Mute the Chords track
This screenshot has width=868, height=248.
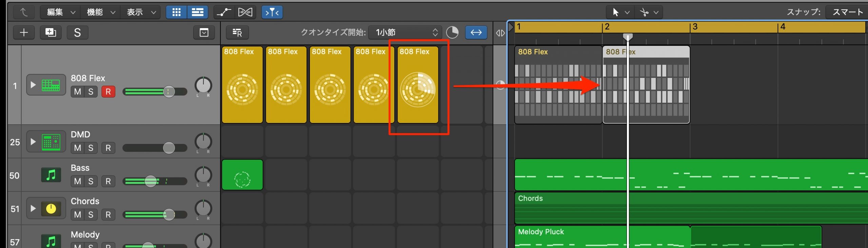(78, 214)
